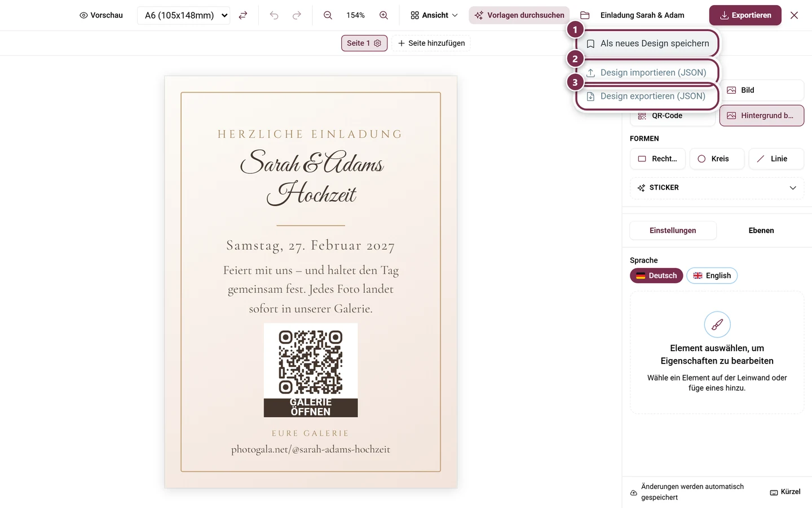Select Deutsch as the language

(656, 275)
